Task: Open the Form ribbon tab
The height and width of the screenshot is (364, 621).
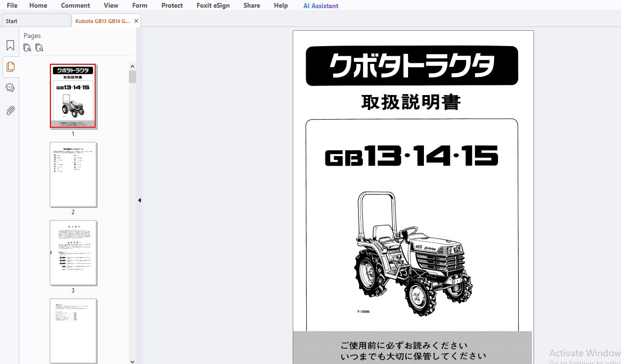Action: 140,5
